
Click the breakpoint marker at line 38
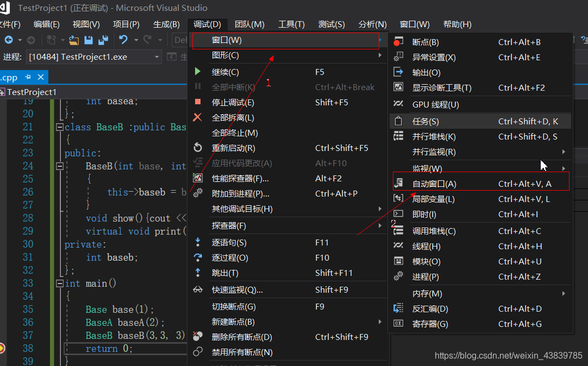2,348
